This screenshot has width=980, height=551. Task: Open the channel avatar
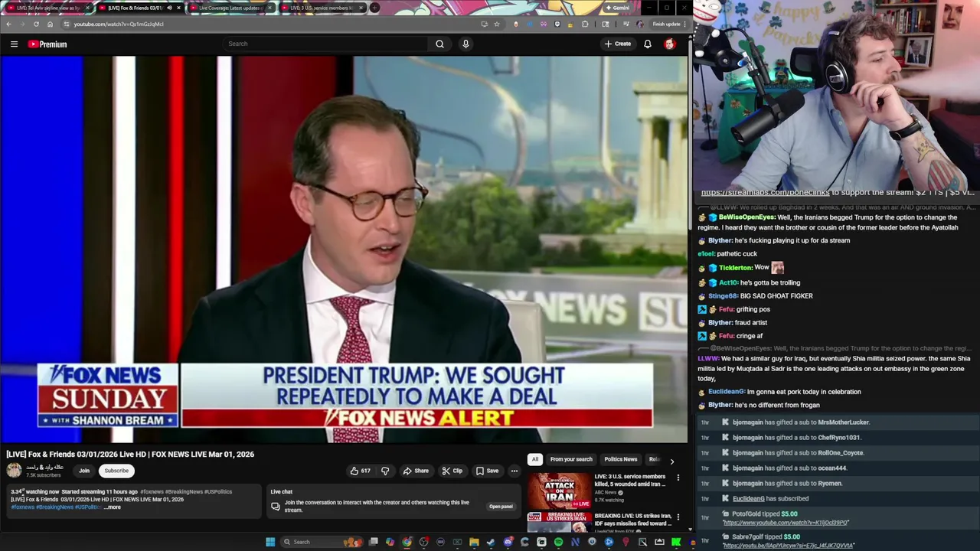(x=14, y=471)
